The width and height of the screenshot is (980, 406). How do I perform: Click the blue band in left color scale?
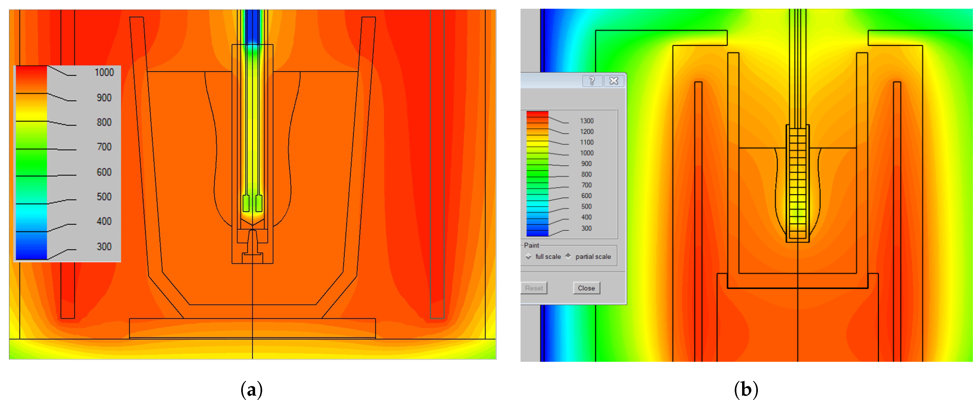tap(31, 246)
